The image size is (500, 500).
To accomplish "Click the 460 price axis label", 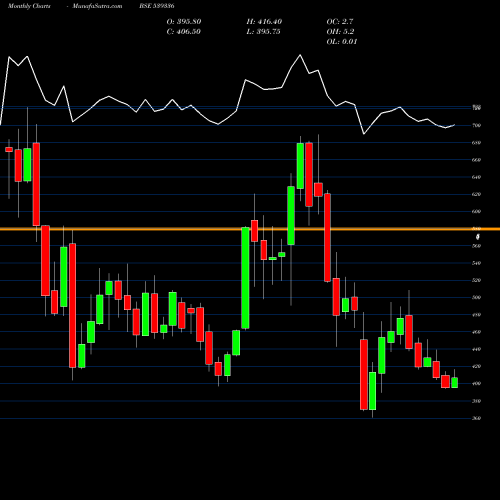I will coord(476,332).
